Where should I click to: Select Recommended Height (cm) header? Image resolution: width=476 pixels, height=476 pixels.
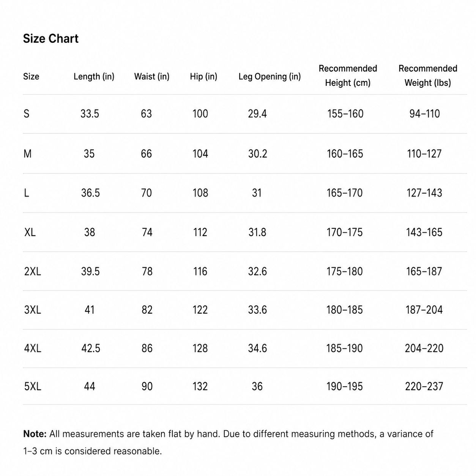(348, 76)
